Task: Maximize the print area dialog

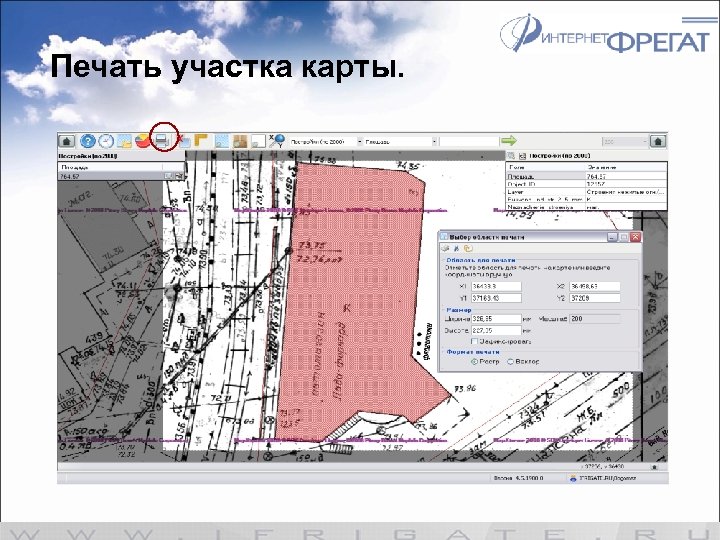Action: click(x=624, y=237)
